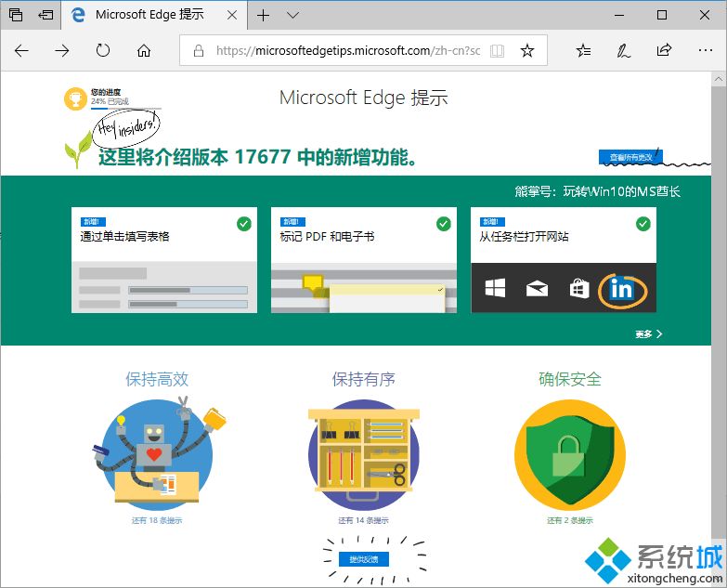This screenshot has width=727, height=588.
Task: Open the 确保安全 heading link
Action: 570,379
